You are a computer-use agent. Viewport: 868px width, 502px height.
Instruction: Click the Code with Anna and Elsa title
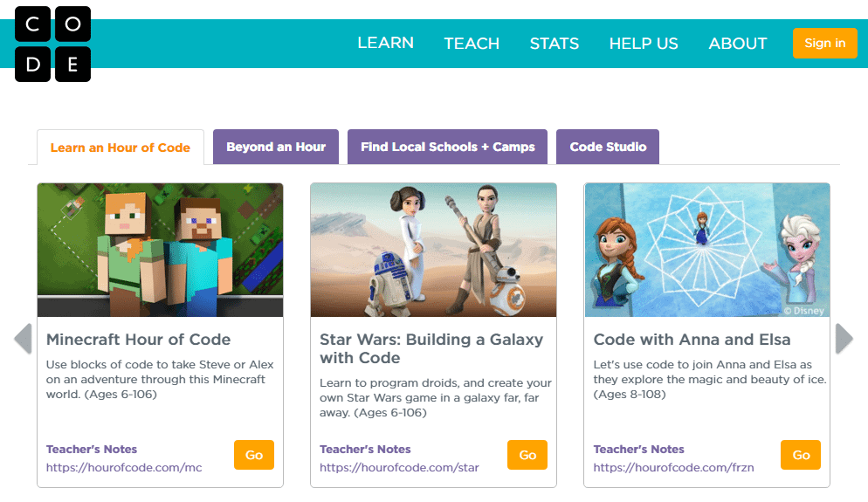coord(692,340)
